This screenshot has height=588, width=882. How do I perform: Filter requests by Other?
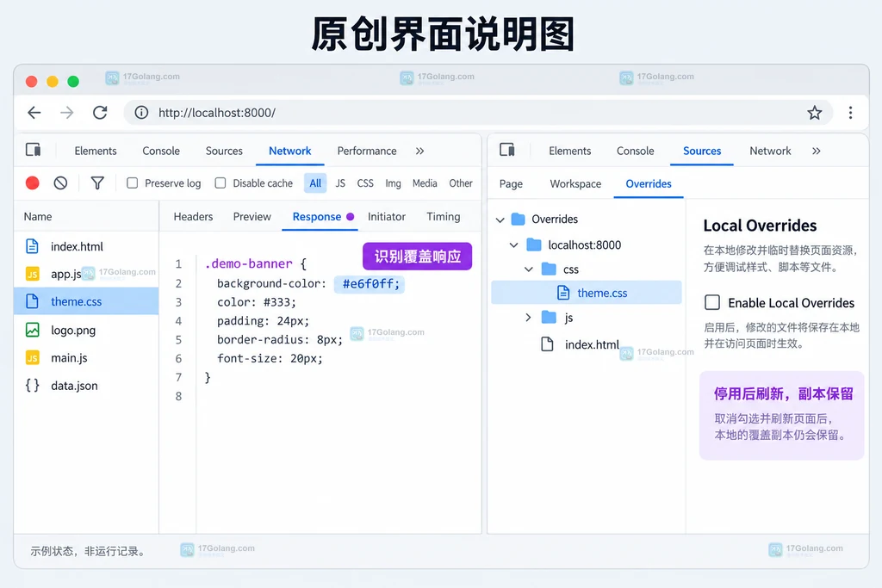pyautogui.click(x=461, y=183)
